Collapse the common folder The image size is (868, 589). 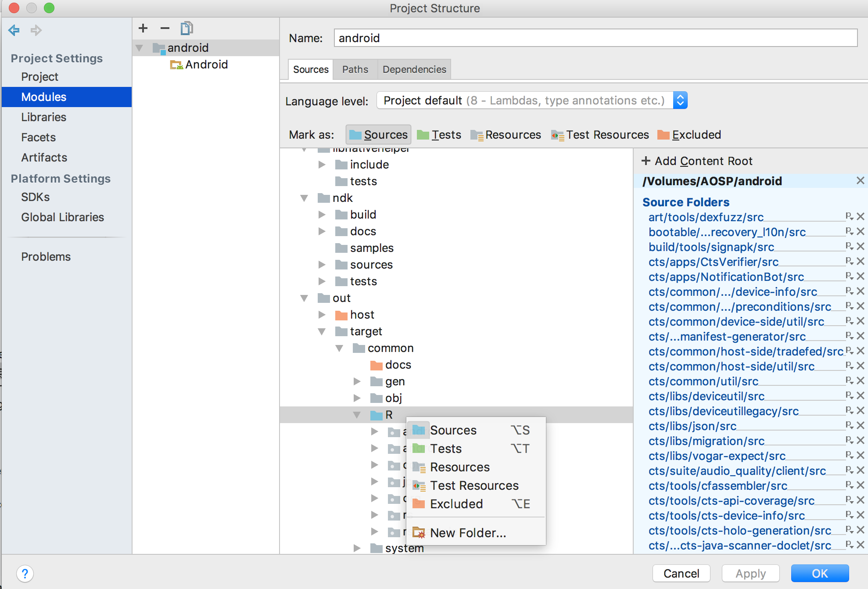[339, 348]
